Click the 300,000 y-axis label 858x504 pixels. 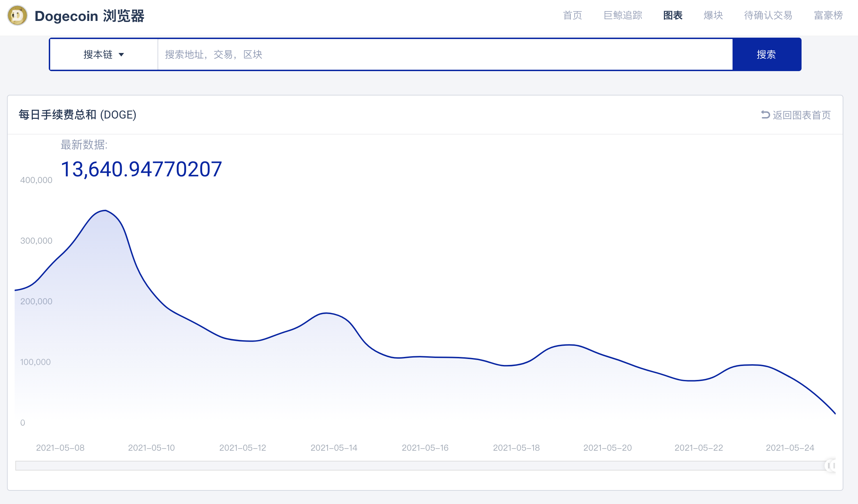(x=36, y=241)
